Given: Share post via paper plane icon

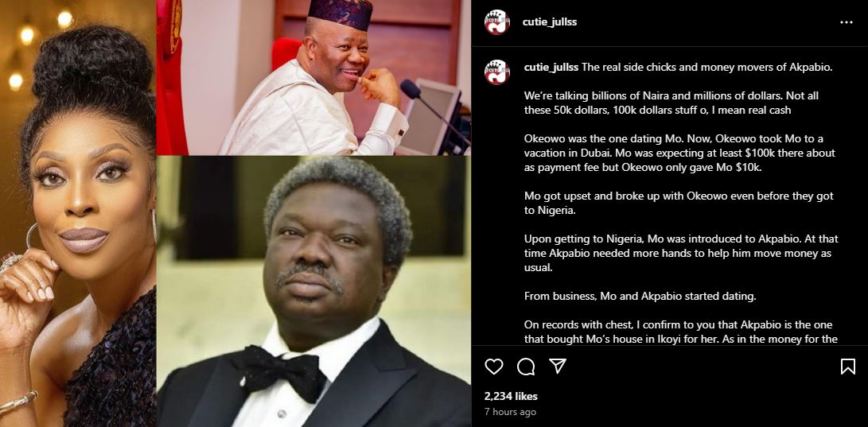Looking at the screenshot, I should point(558,366).
